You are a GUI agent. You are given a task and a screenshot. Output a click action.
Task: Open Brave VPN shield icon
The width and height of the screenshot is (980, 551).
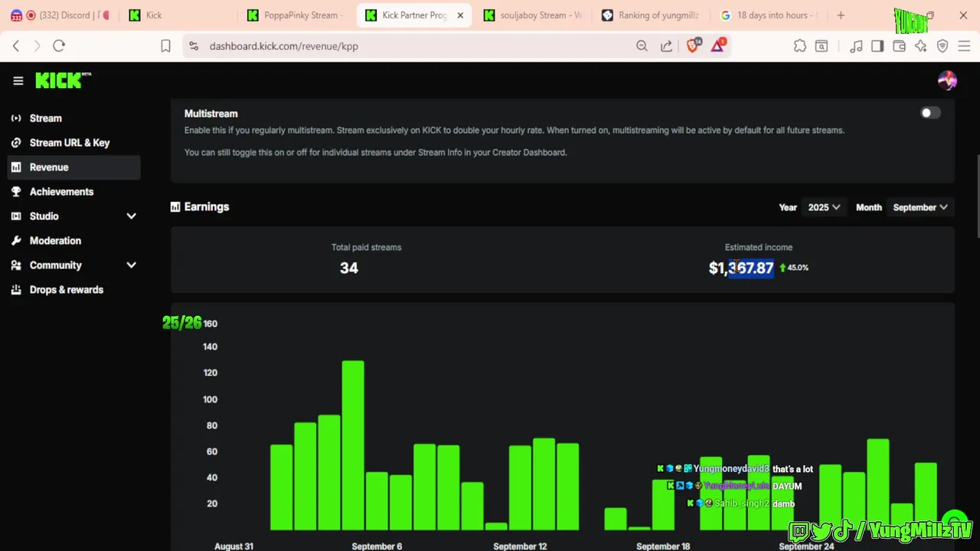click(942, 46)
